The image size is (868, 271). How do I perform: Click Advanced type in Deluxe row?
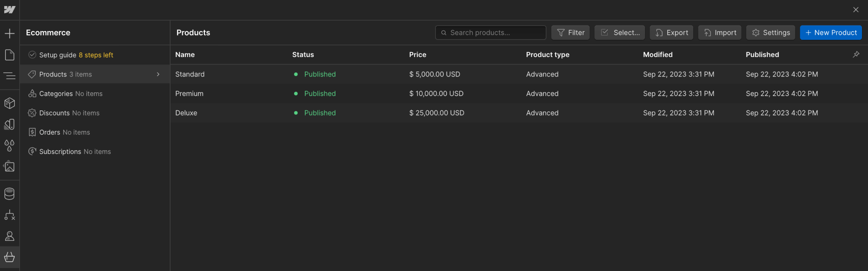(x=542, y=113)
